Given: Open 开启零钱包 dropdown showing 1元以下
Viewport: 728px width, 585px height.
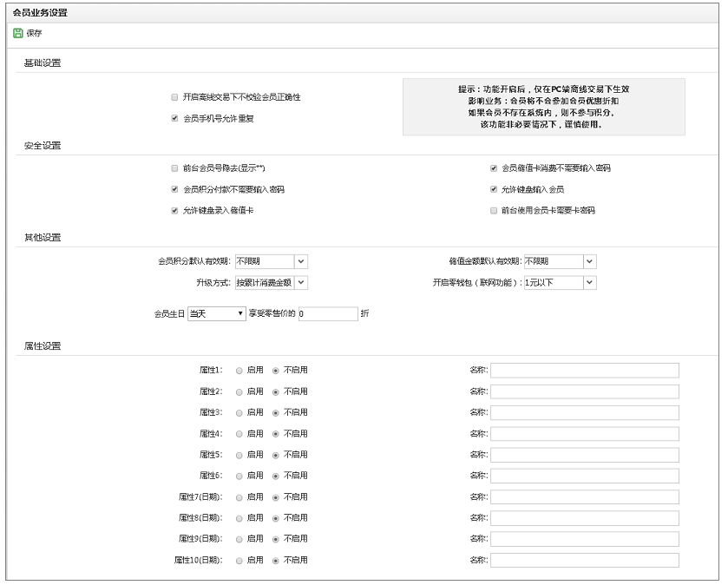Looking at the screenshot, I should 589,282.
